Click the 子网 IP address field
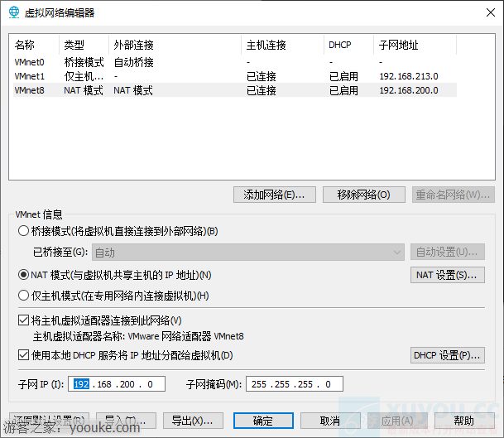The width and height of the screenshot is (504, 438). click(x=118, y=384)
